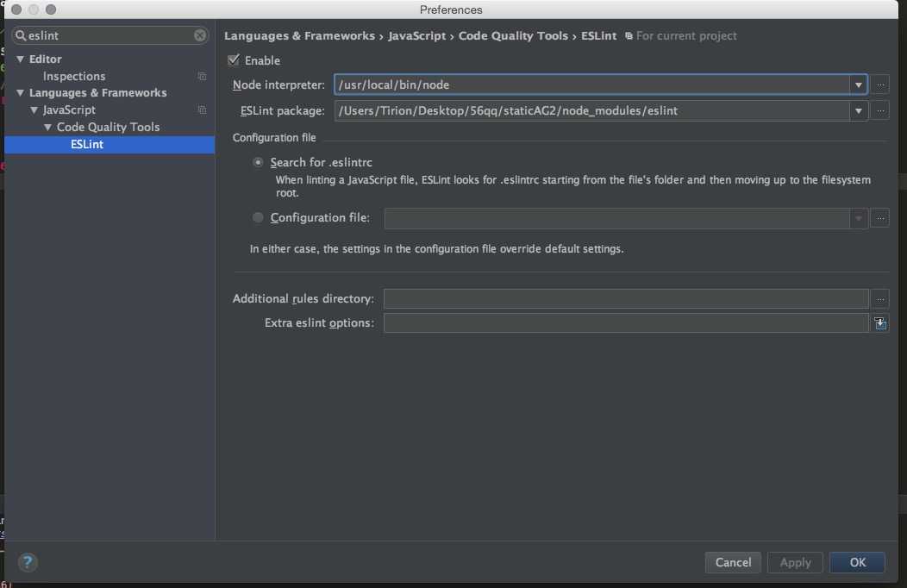Click 'ESLint' in the breadcrumb header
This screenshot has width=907, height=588.
pos(598,36)
